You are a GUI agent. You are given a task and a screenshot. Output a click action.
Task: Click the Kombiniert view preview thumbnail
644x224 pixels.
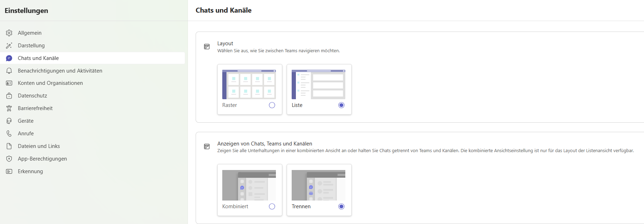[x=249, y=185]
